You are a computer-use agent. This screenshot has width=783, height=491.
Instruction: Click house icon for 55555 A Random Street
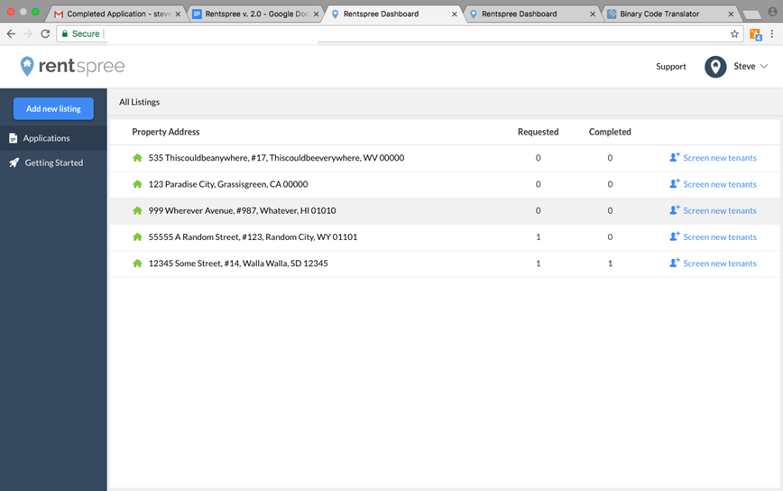click(x=137, y=237)
